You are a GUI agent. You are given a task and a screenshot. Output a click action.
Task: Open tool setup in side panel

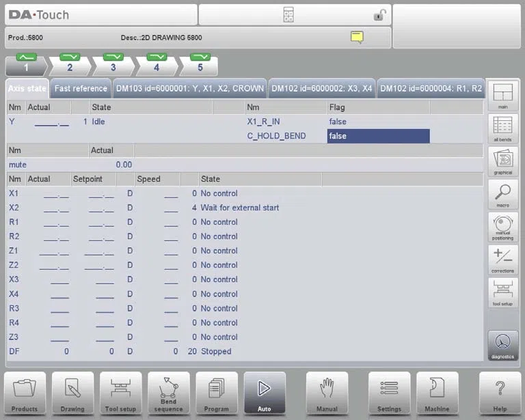[x=503, y=293]
